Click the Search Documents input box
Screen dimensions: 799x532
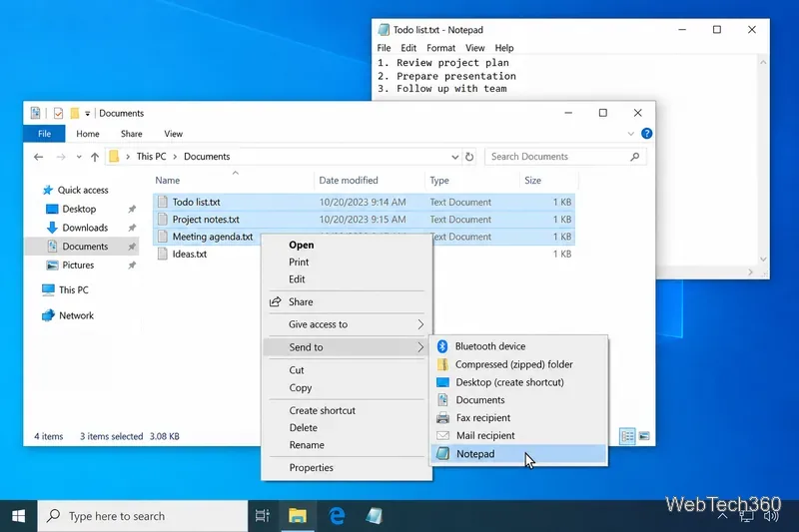[x=565, y=157]
